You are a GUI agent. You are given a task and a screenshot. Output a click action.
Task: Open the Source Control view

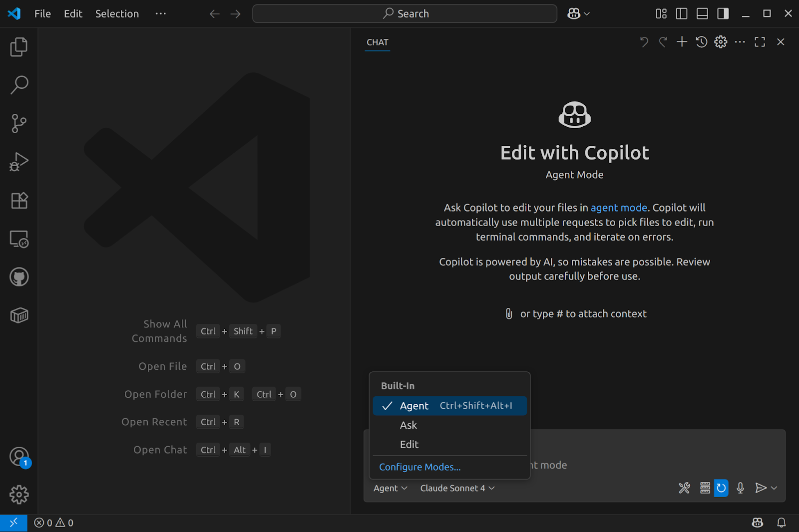tap(19, 123)
